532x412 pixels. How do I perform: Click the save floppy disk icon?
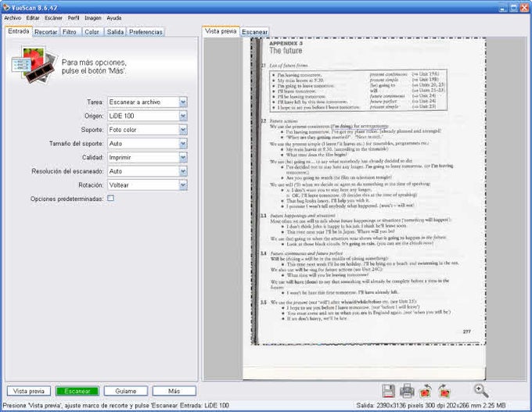[x=389, y=391]
